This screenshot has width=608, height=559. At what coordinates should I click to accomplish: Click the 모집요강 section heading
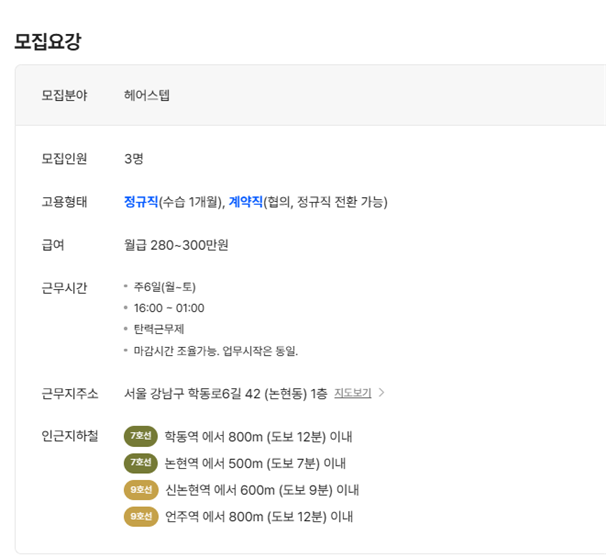48,41
